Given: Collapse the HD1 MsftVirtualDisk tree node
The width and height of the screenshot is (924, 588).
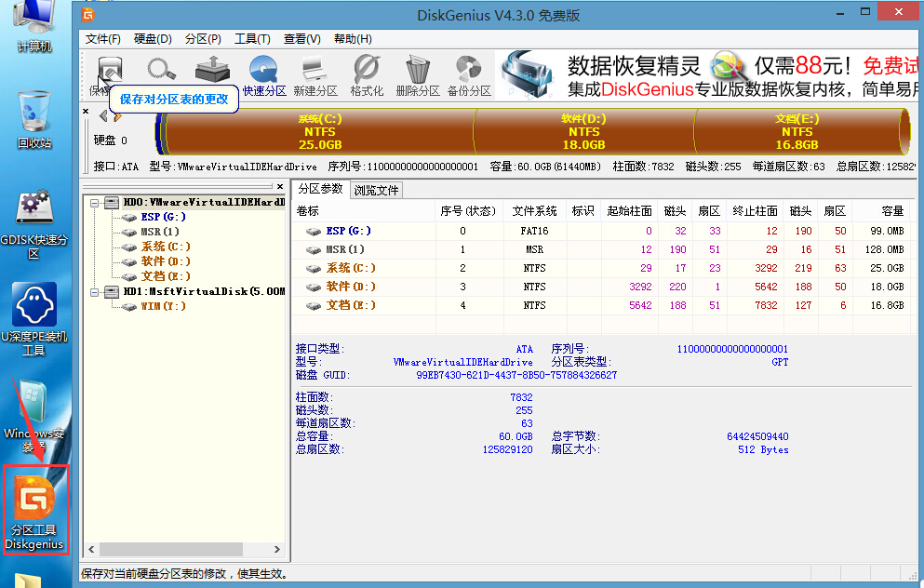Looking at the screenshot, I should (x=94, y=292).
